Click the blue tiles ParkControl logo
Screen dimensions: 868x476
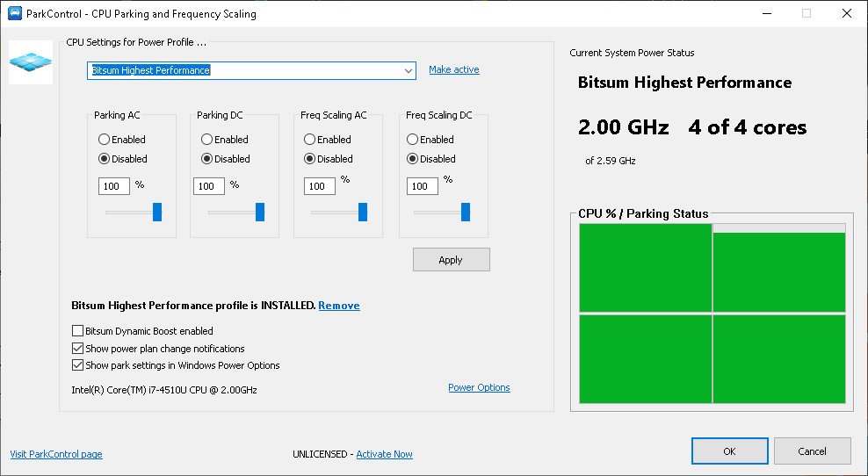[x=31, y=62]
